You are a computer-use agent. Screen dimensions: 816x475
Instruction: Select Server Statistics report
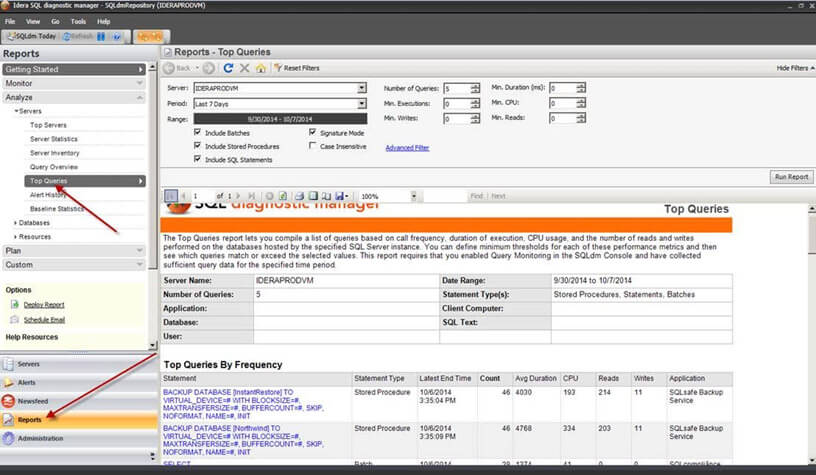click(x=54, y=139)
